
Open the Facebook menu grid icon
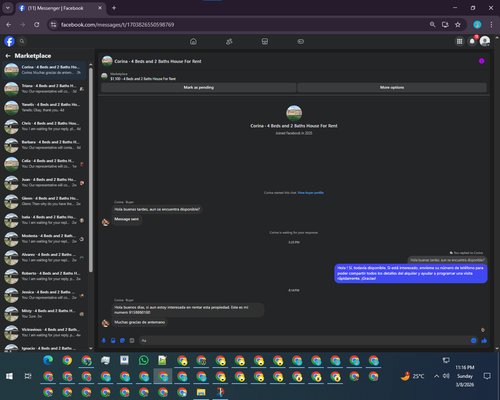pyautogui.click(x=459, y=41)
